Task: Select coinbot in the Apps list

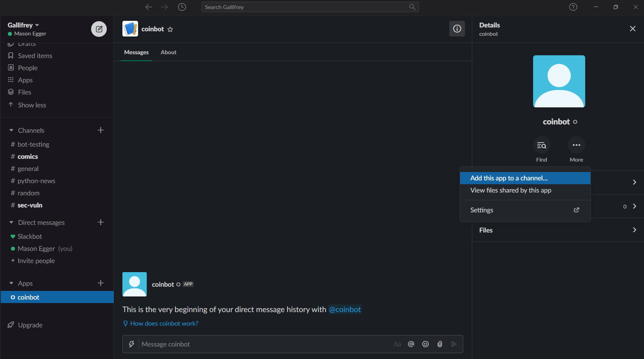Action: coord(57,297)
